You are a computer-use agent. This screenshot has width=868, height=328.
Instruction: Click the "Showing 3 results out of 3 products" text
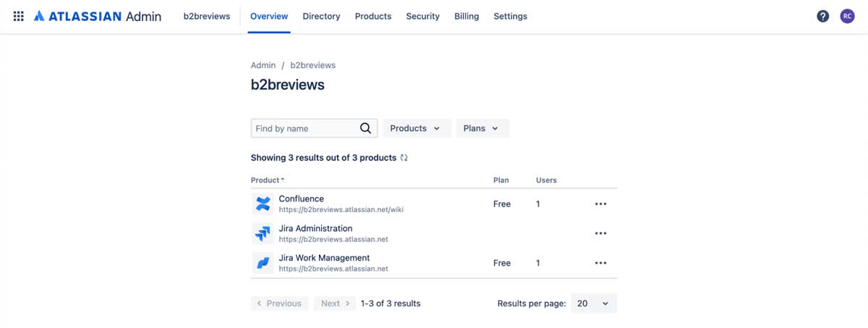[323, 157]
